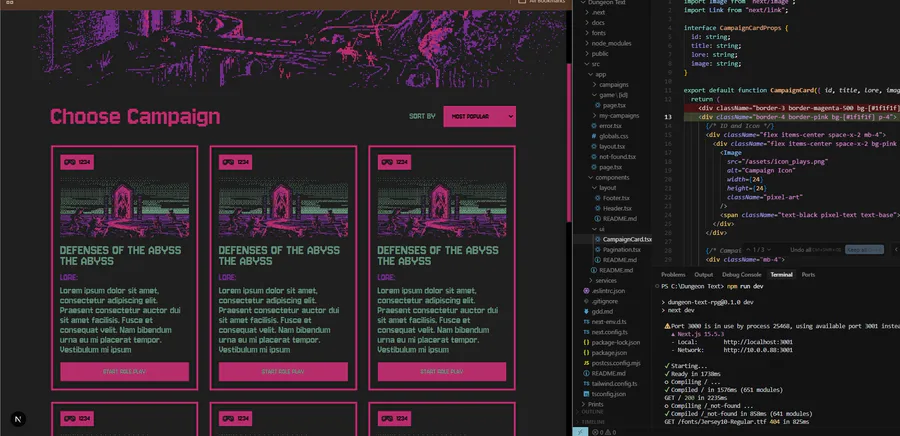Open the http://localhost:3001 link in terminal

pos(758,342)
